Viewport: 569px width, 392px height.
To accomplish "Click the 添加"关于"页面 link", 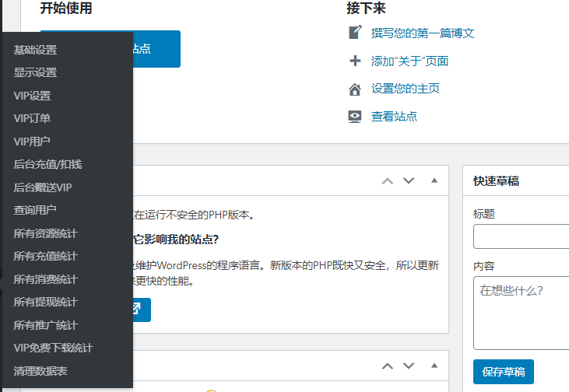I will [409, 61].
